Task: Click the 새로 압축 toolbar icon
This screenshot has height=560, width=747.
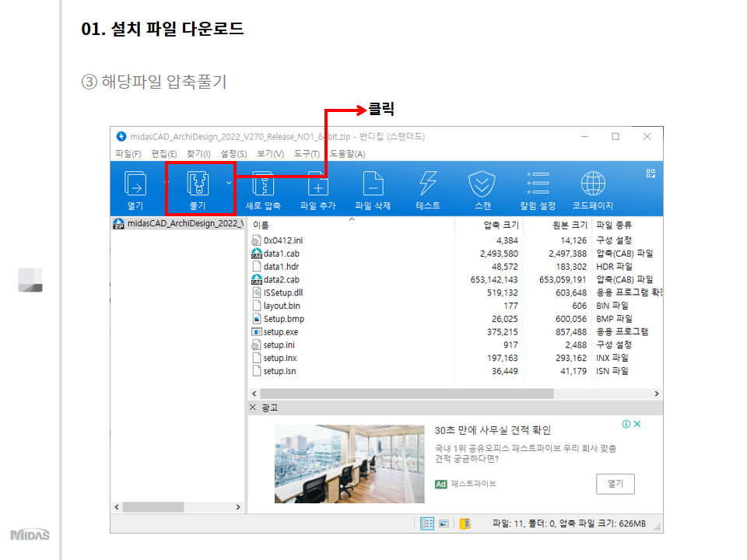Action: click(x=263, y=184)
